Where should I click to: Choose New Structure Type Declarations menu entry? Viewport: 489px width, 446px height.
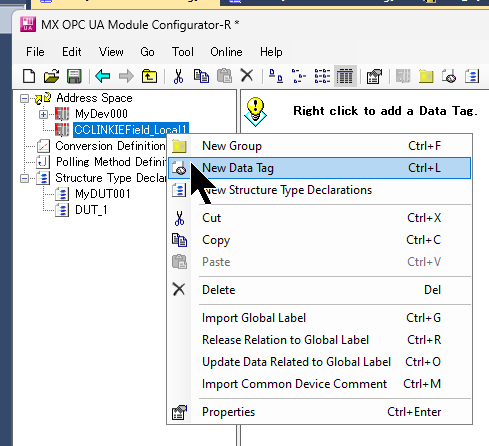pos(319,190)
